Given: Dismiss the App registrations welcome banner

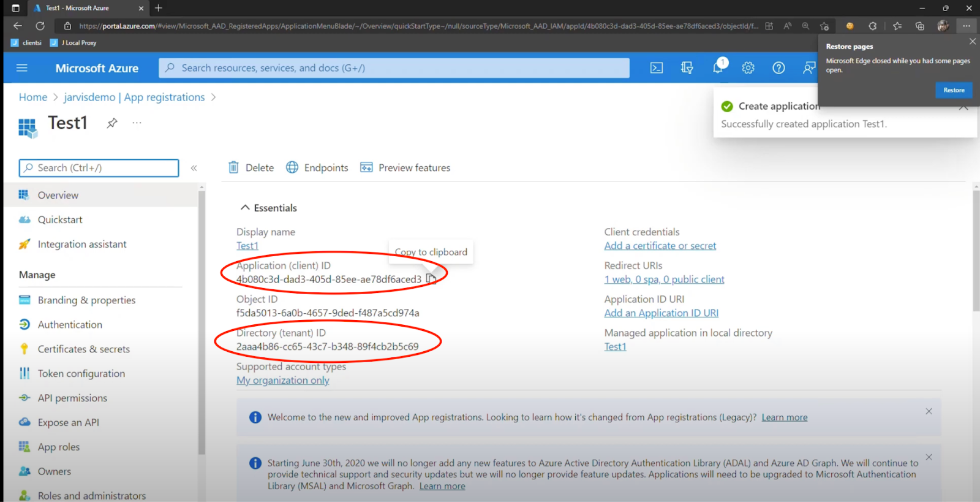Looking at the screenshot, I should pos(929,411).
